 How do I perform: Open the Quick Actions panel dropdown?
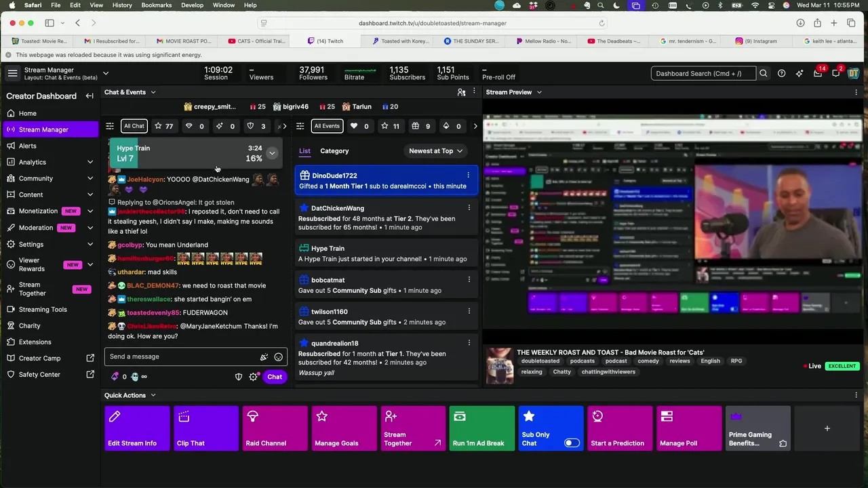[153, 395]
